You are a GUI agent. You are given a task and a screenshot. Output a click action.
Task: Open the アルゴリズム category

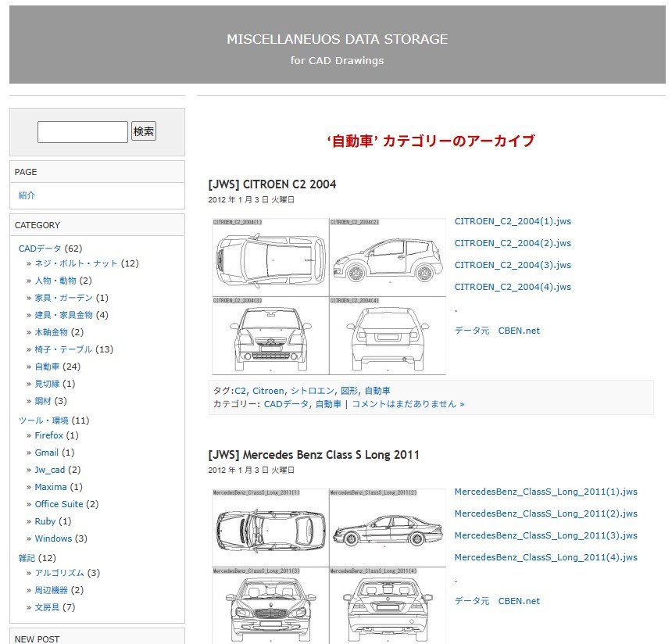coord(59,573)
